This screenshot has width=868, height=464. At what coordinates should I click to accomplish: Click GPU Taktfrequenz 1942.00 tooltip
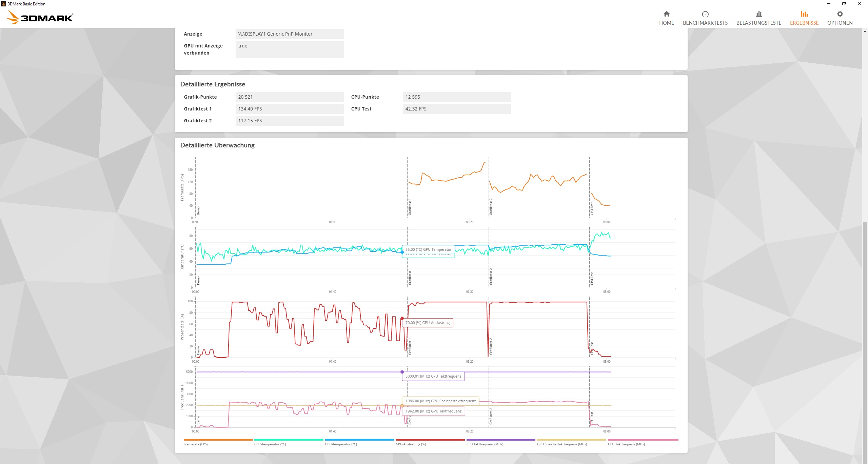(x=433, y=411)
